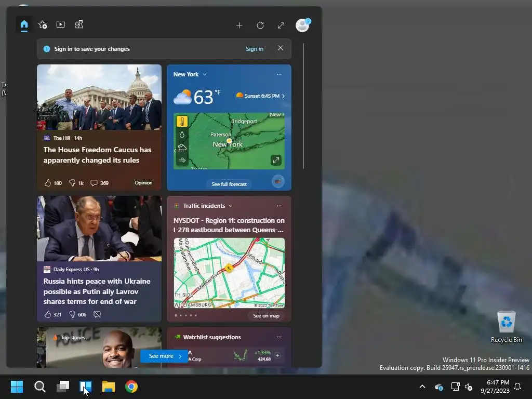Dislike the House Freedom Caucus story
This screenshot has width=532, height=399.
(x=76, y=183)
